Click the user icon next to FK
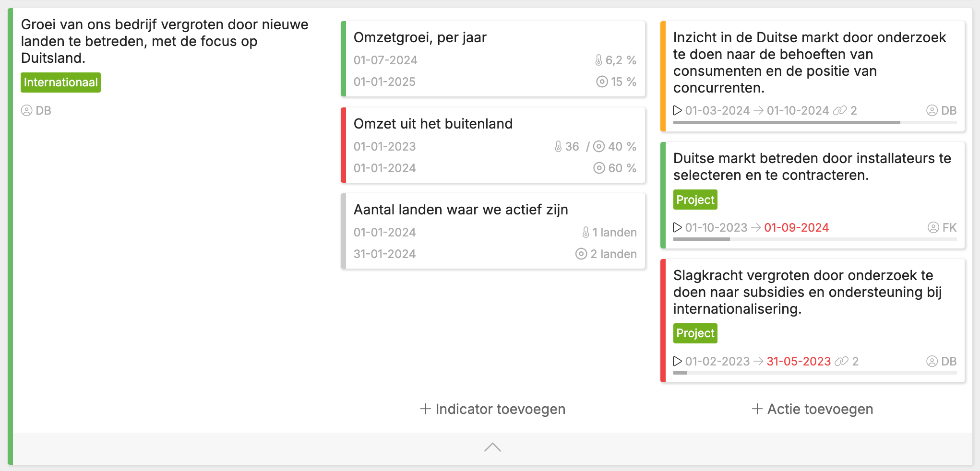Image resolution: width=980 pixels, height=471 pixels. click(x=933, y=228)
